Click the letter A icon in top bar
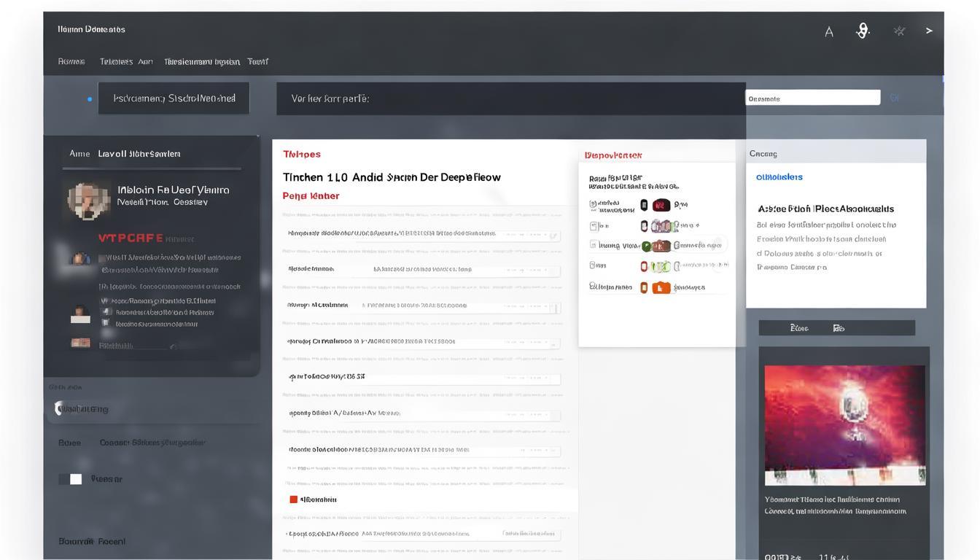Image resolution: width=980 pixels, height=560 pixels. [x=829, y=31]
